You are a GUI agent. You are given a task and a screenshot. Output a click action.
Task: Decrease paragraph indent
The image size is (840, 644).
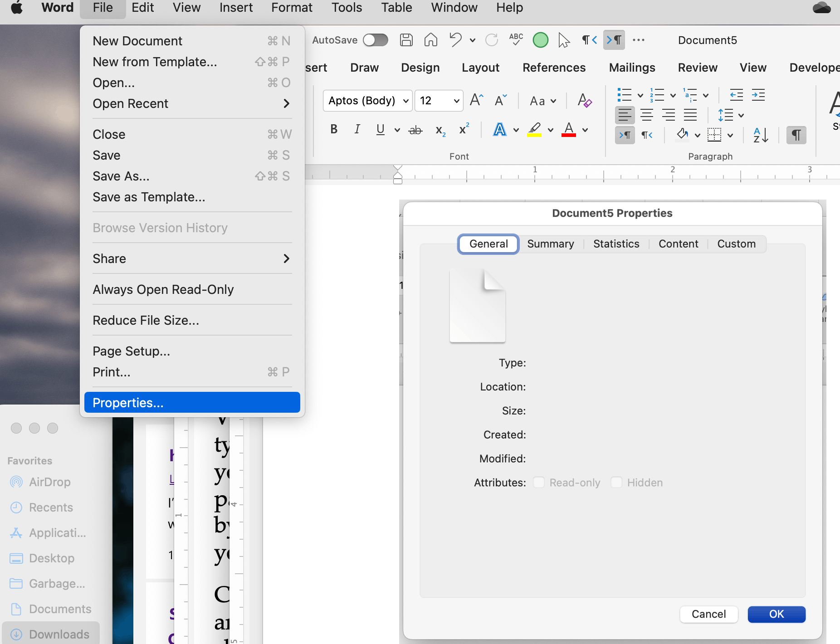(x=736, y=95)
